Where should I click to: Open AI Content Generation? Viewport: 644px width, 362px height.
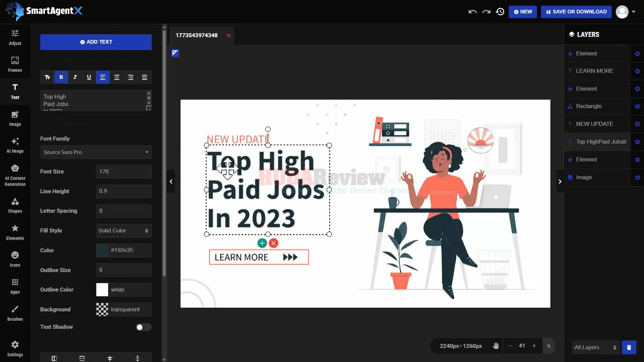pos(15,175)
